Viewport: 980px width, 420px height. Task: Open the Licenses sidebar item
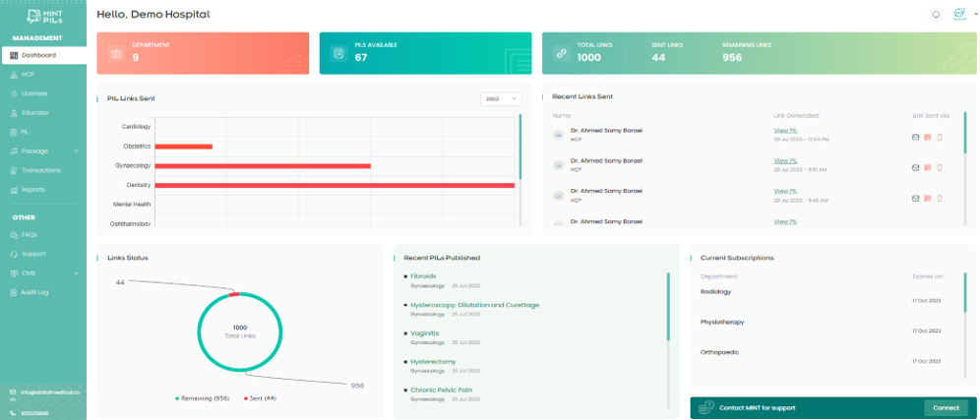click(34, 93)
